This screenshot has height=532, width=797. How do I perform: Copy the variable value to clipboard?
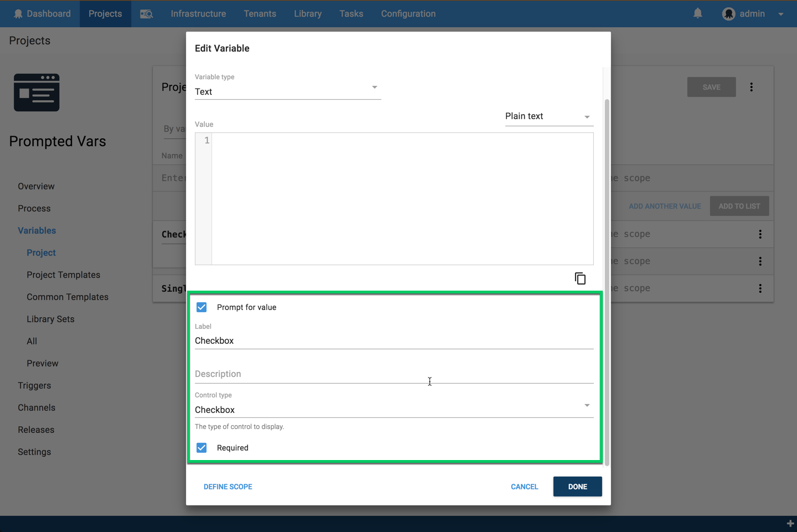pyautogui.click(x=580, y=278)
